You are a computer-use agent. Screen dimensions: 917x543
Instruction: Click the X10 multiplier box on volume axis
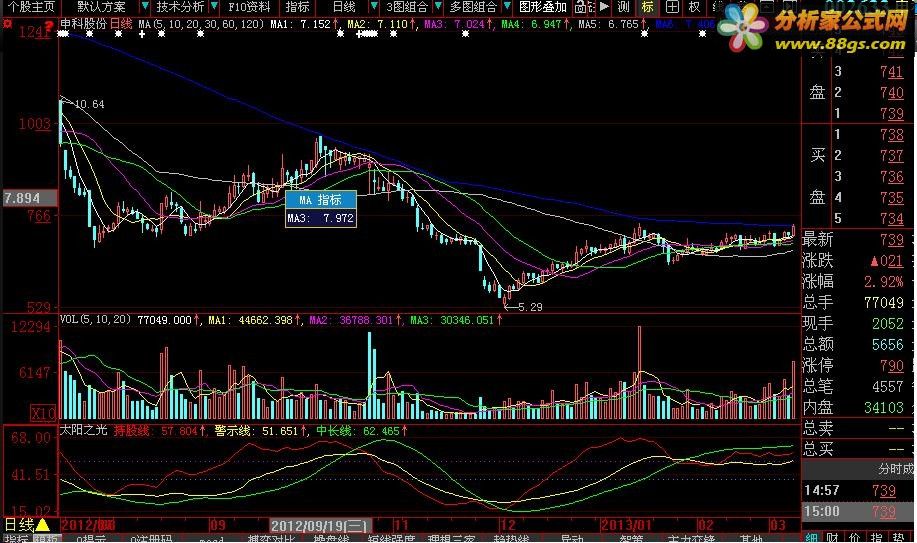click(x=43, y=413)
